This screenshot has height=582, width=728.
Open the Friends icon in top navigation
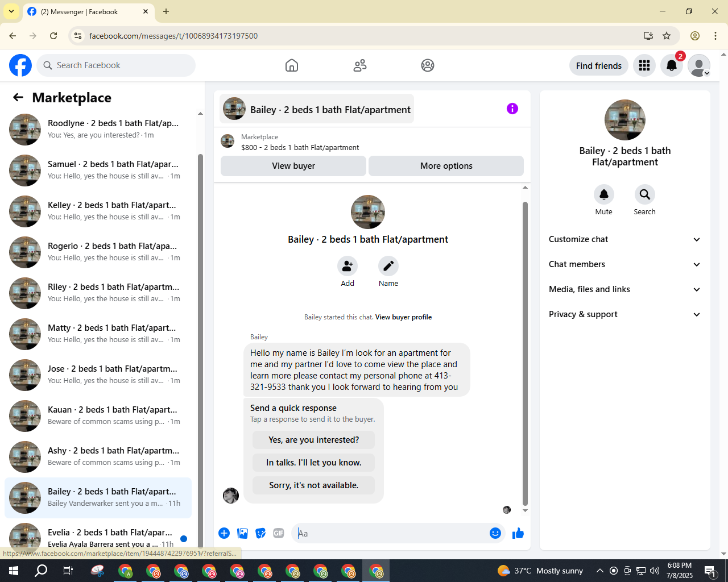point(360,65)
